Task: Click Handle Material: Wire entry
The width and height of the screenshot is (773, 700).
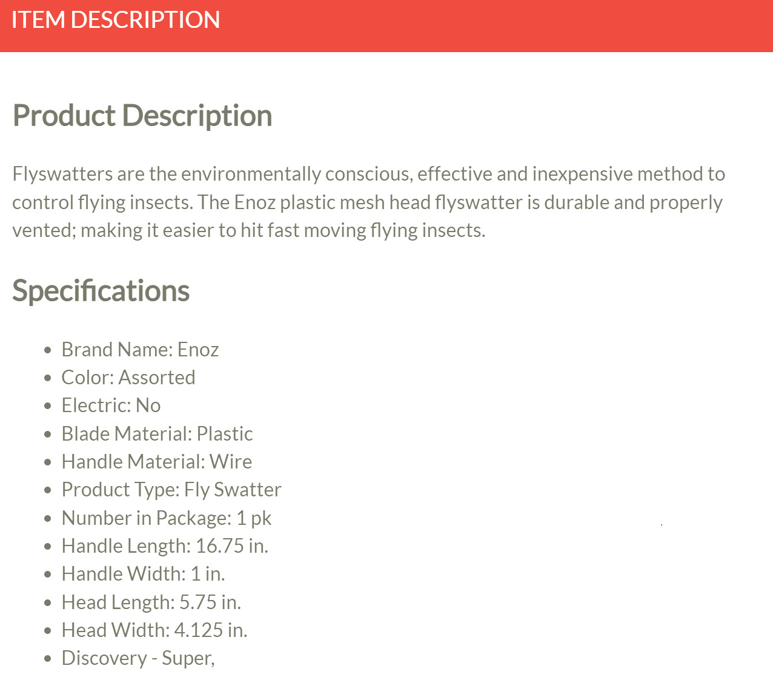Action: click(x=157, y=462)
